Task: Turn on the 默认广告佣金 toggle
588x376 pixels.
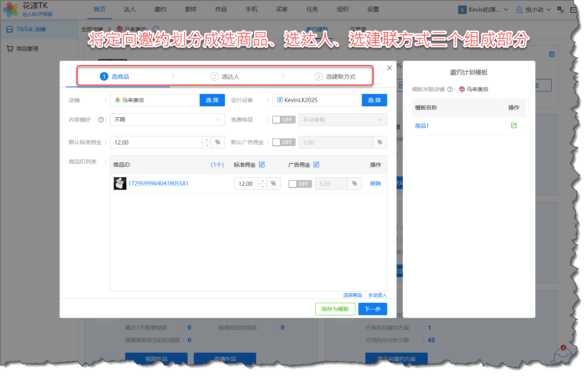Action: (x=283, y=142)
